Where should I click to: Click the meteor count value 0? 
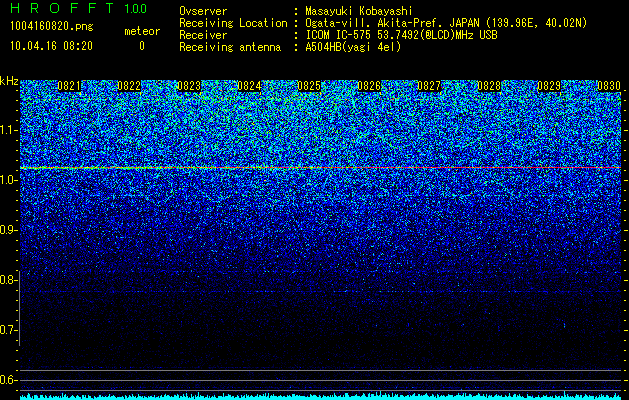[x=142, y=46]
